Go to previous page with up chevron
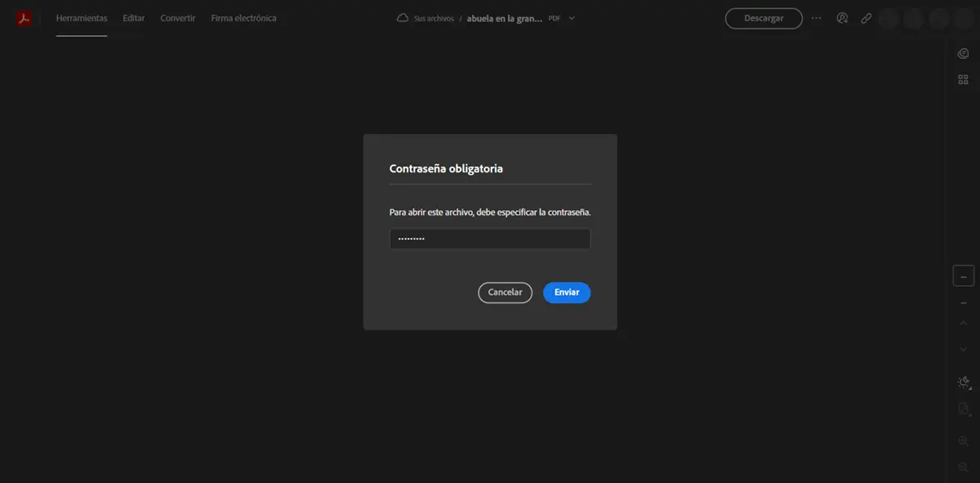This screenshot has height=483, width=980. [963, 324]
